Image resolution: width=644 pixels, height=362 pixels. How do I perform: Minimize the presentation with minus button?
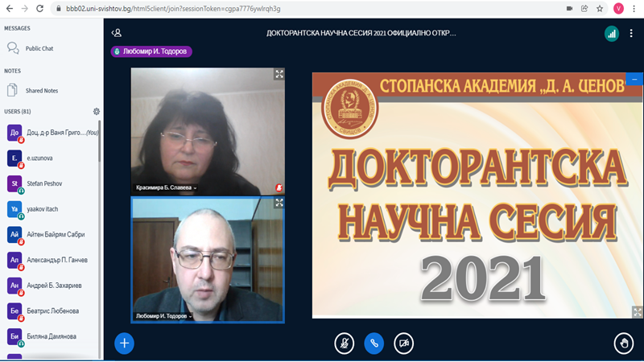pos(634,79)
